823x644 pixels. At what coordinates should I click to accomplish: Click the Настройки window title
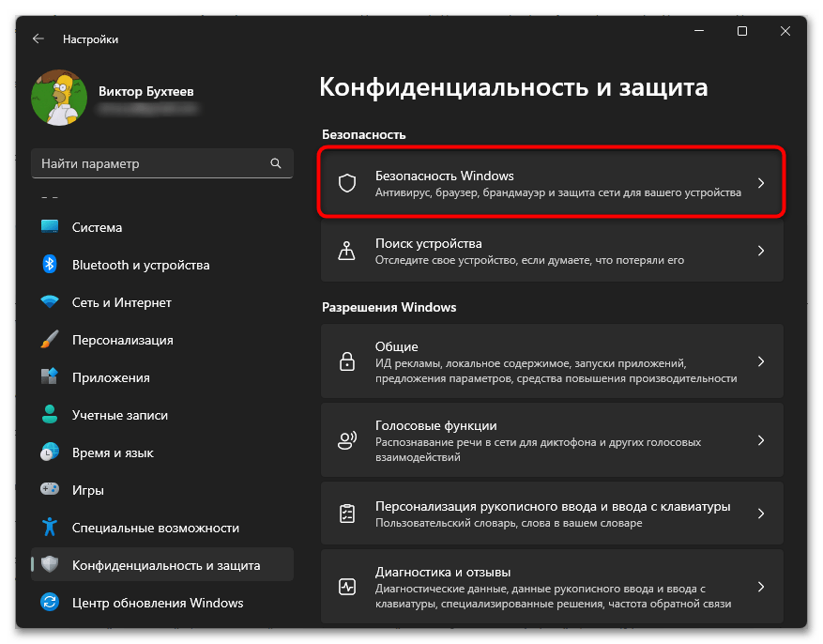[90, 39]
